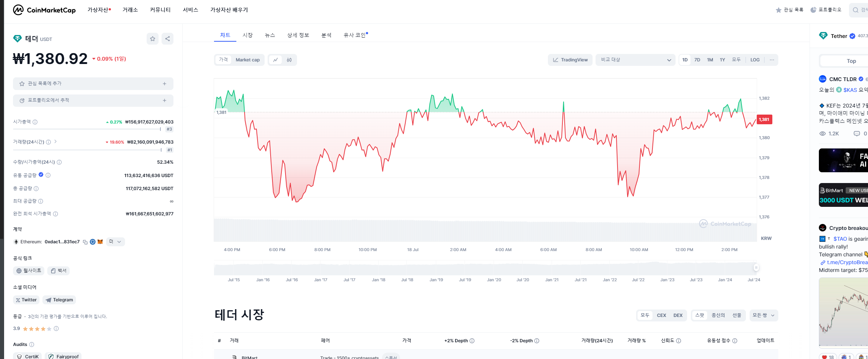Click the info icon beside 수량/시가총액(24시)
The image size is (868, 359).
[59, 162]
